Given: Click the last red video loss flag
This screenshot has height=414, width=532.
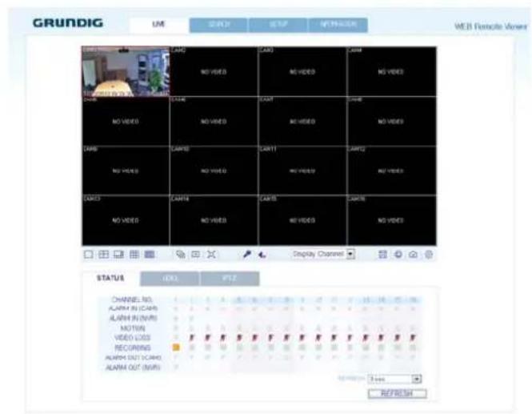Looking at the screenshot, I should [413, 338].
